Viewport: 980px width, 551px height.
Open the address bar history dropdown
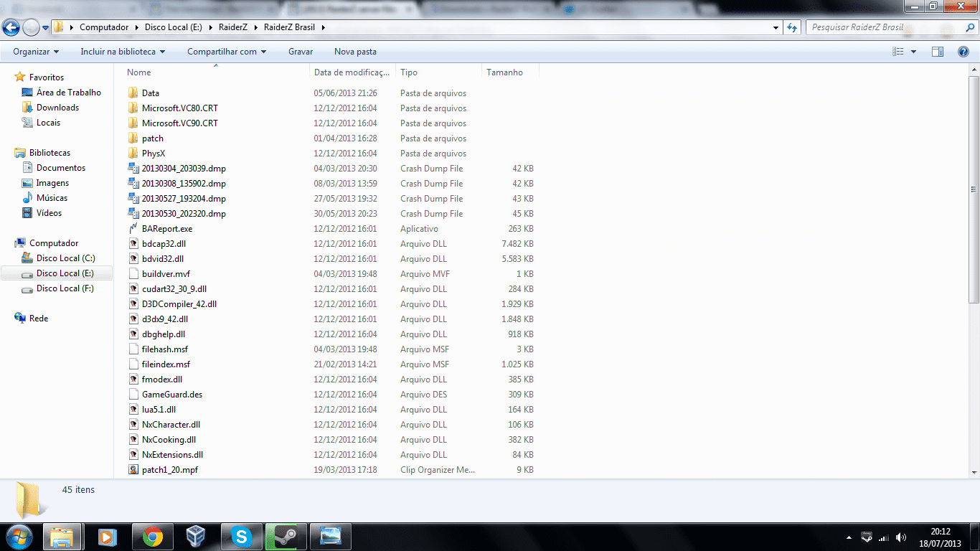[x=776, y=27]
